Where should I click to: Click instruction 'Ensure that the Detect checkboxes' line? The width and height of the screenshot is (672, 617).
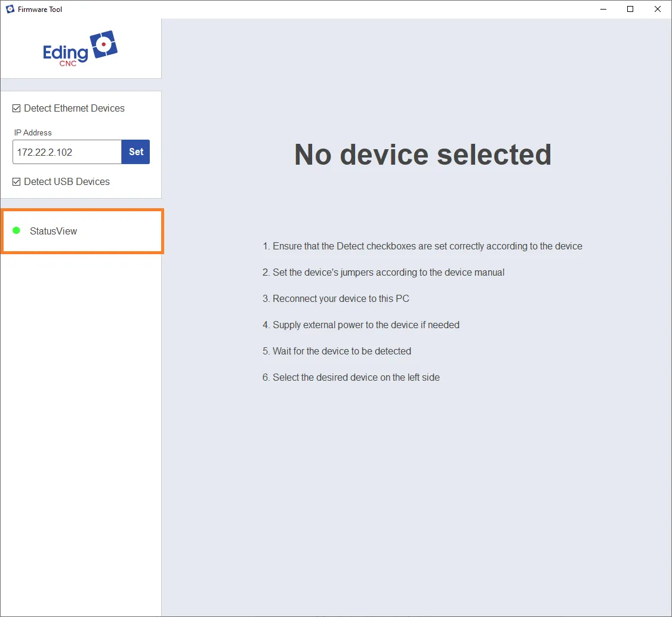click(422, 246)
